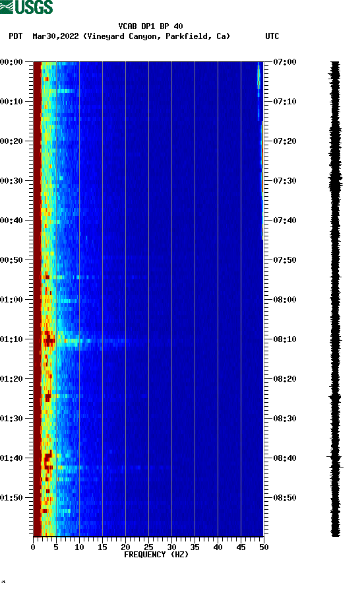
Task: Click the 08:50 UTC time label
Action: (285, 498)
